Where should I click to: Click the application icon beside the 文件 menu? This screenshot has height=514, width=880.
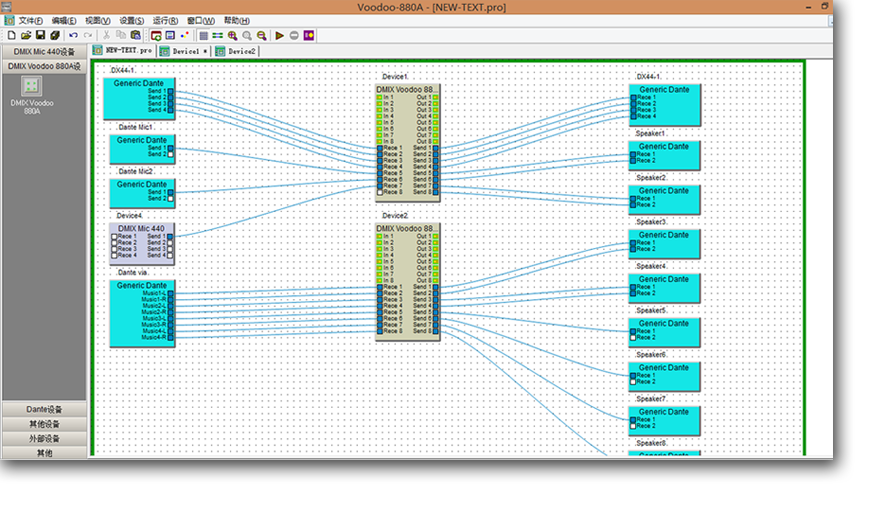[10, 20]
